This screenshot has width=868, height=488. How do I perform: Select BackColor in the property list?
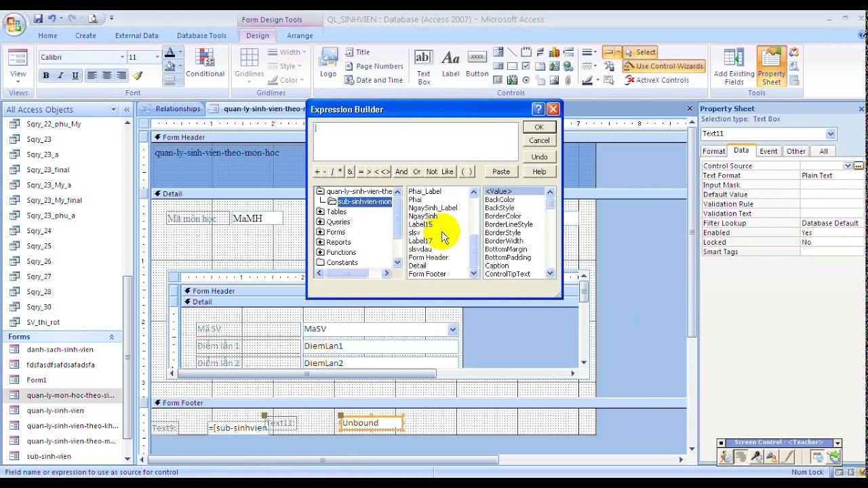click(499, 200)
